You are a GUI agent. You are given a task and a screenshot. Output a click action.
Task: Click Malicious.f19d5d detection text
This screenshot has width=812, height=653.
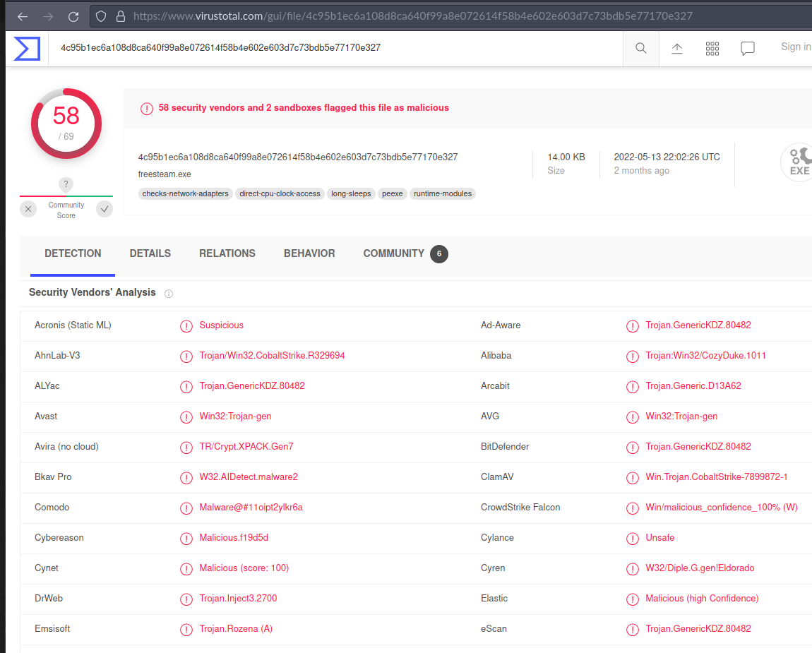point(234,537)
